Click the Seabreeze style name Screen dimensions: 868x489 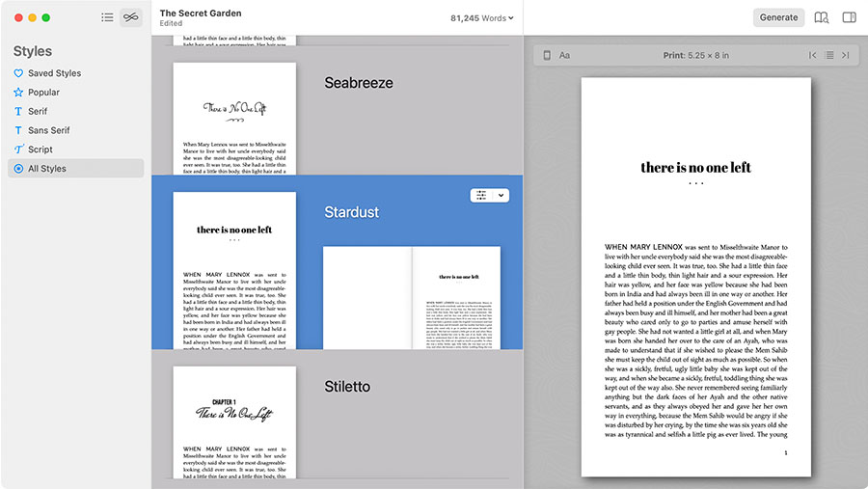point(359,83)
